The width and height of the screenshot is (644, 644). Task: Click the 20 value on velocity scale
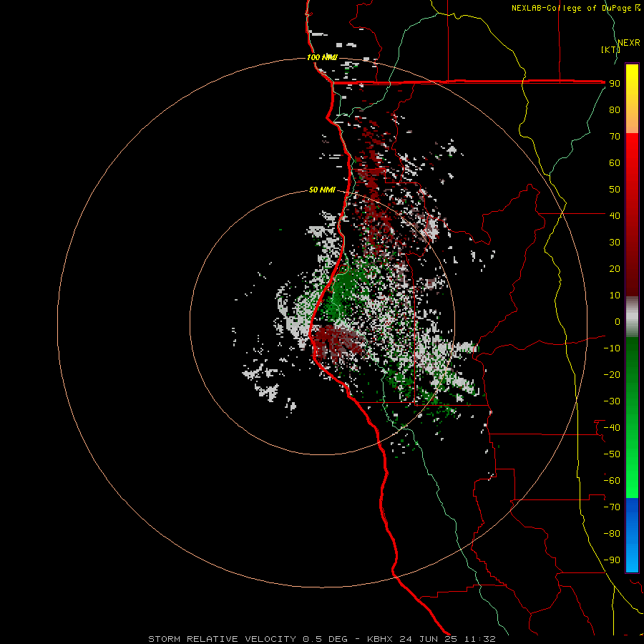click(615, 269)
